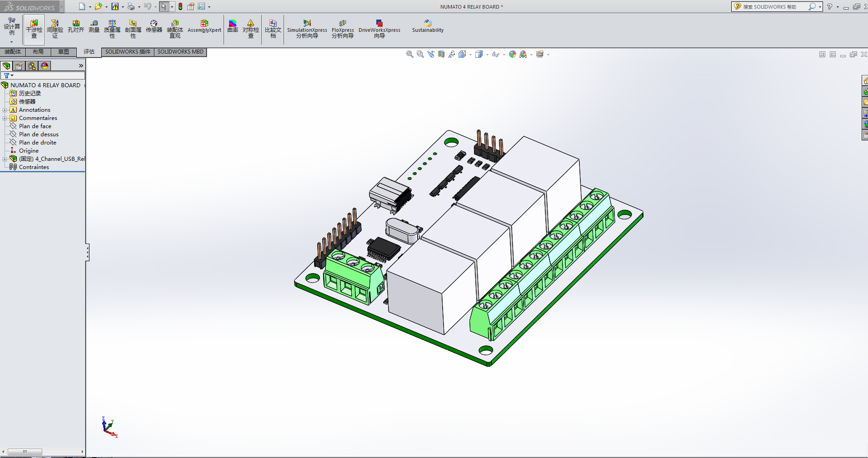Screen dimensions: 868x458
Task: Launch the AssemblyXpert tool
Action: (204, 27)
